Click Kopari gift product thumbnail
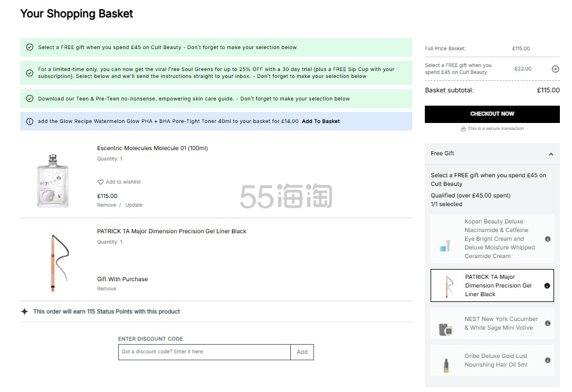The width and height of the screenshot is (572, 392). pyautogui.click(x=445, y=246)
